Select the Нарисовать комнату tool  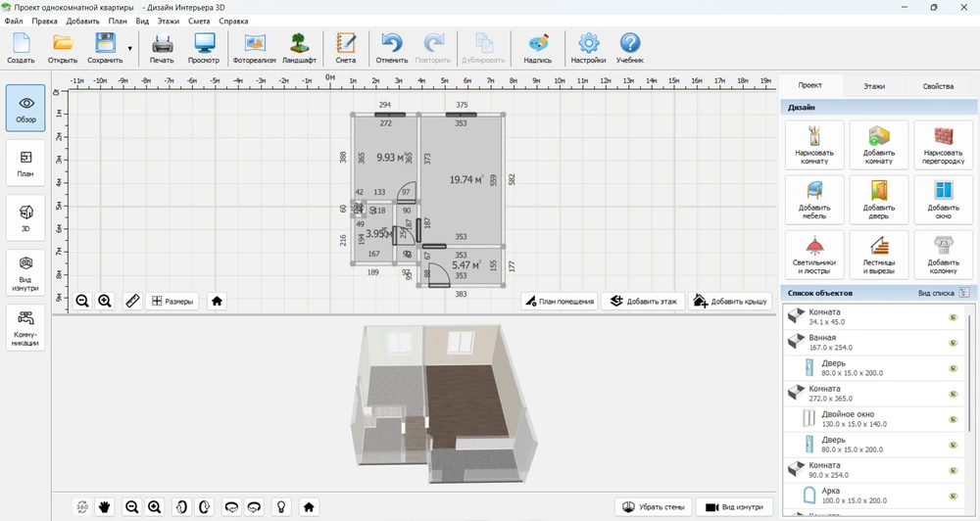coord(813,145)
